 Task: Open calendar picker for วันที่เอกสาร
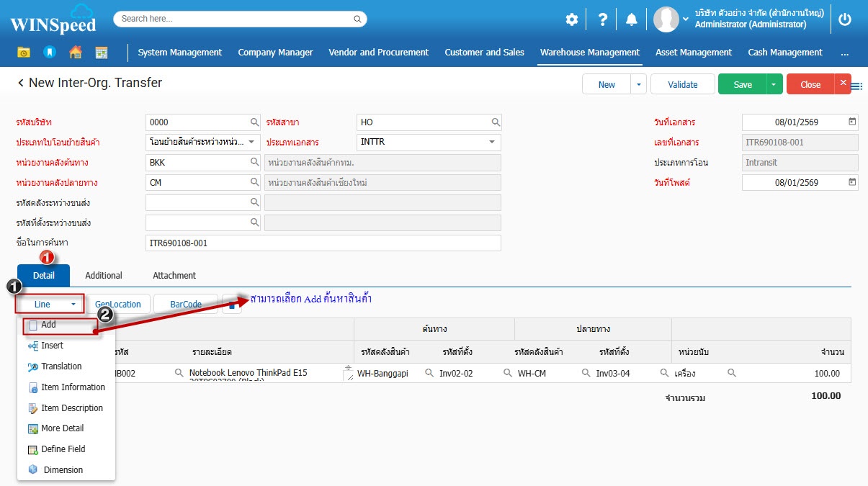852,122
